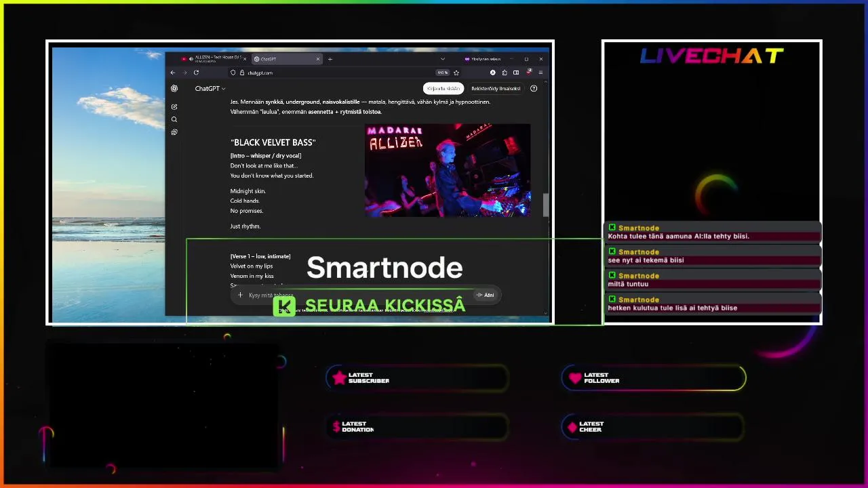Click the green Kick logo in banner
868x488 pixels.
284,306
